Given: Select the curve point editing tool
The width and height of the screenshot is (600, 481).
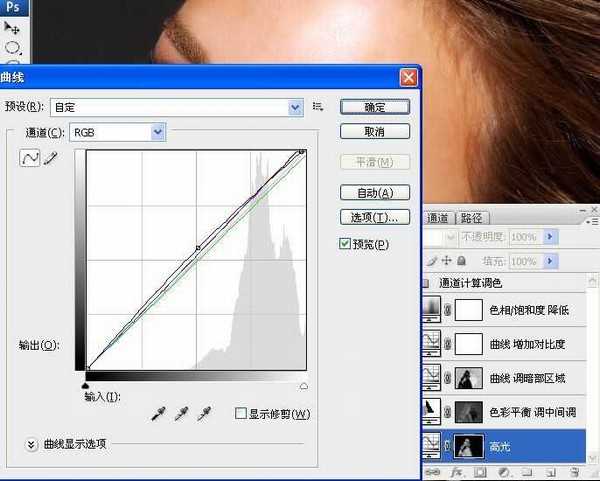Looking at the screenshot, I should [30, 159].
